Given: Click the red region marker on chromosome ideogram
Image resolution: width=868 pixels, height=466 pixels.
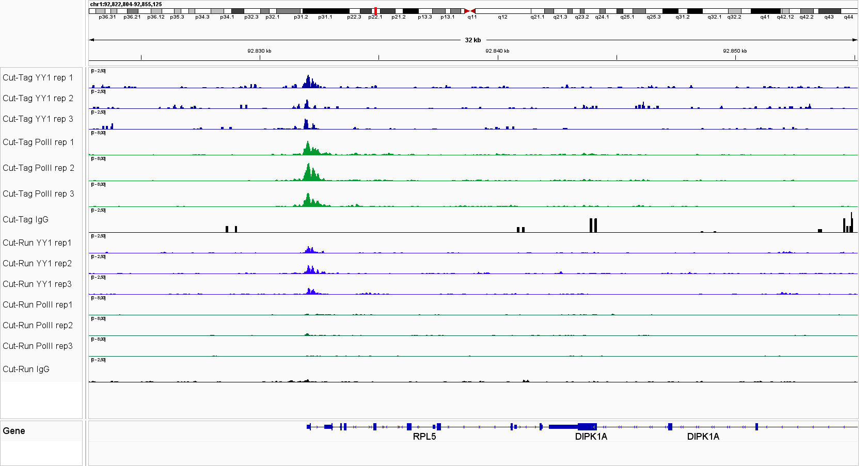Looking at the screenshot, I should 375,11.
